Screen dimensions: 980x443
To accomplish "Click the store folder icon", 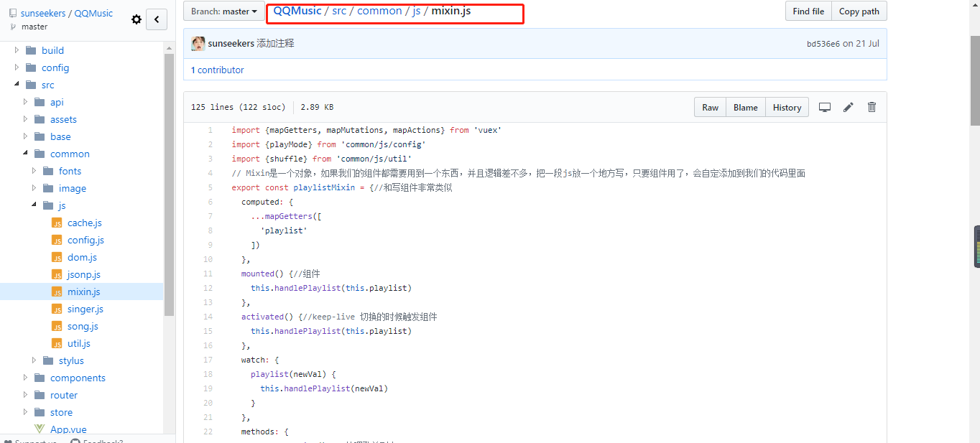I will 40,412.
